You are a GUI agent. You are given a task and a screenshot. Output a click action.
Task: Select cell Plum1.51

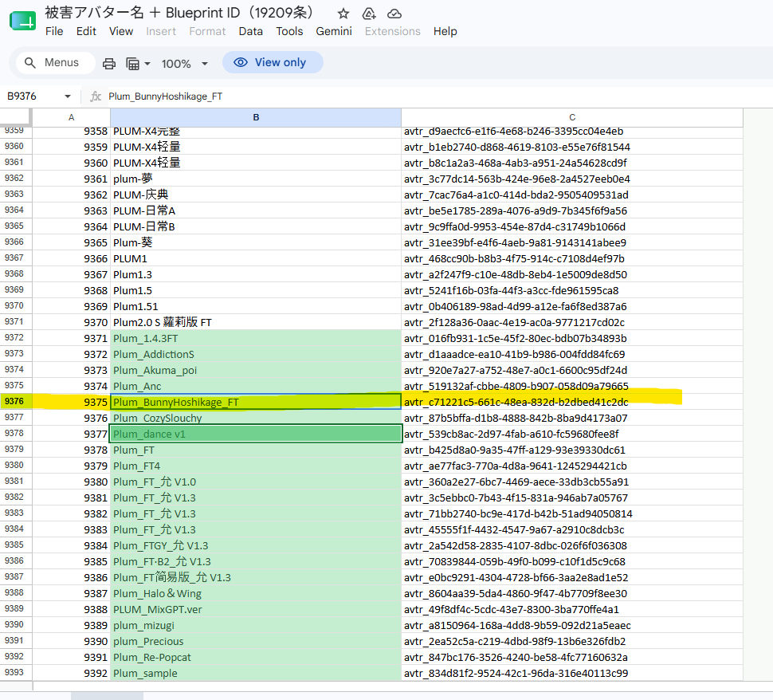pos(255,306)
